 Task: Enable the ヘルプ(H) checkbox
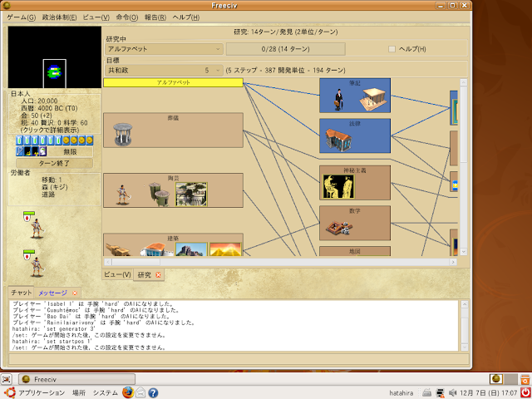[392, 49]
